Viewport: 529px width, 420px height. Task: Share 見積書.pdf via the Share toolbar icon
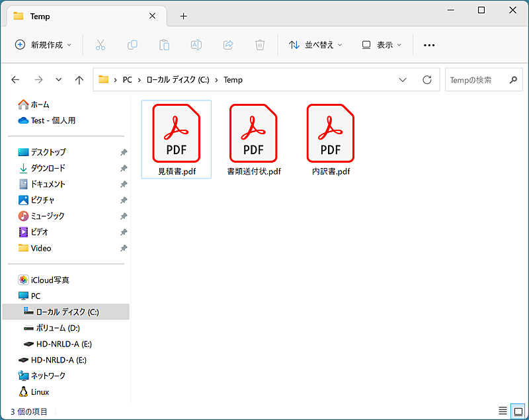[227, 45]
